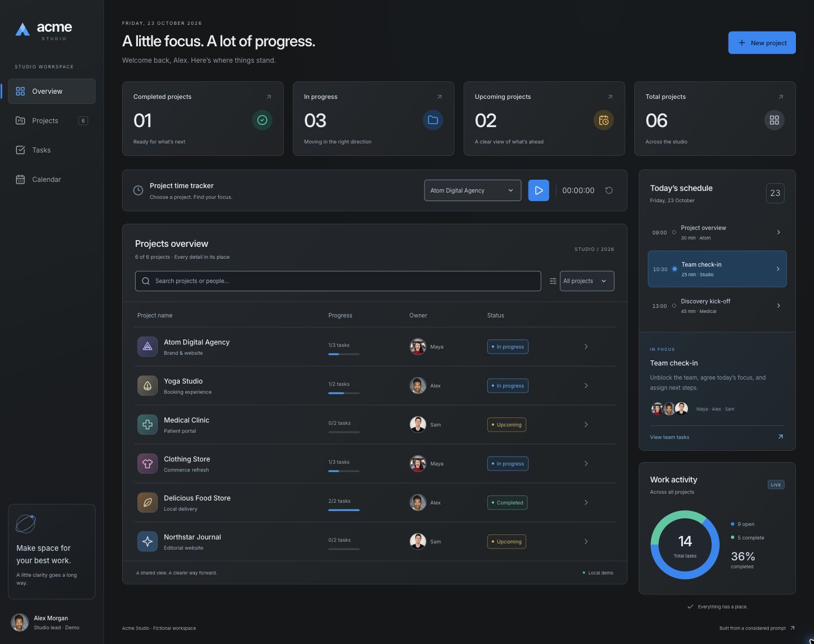Expand the Atom Digital Agency row chevron
The width and height of the screenshot is (814, 644).
coord(586,346)
